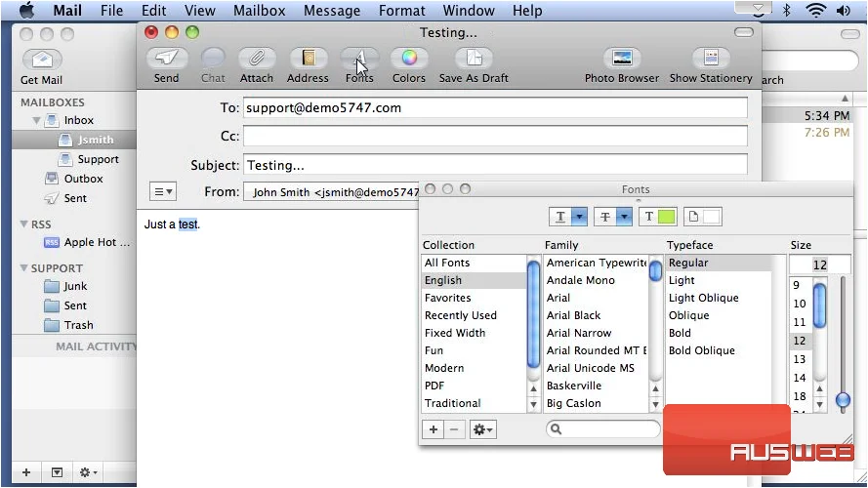868x488 pixels.
Task: Click the To address field
Action: [495, 108]
